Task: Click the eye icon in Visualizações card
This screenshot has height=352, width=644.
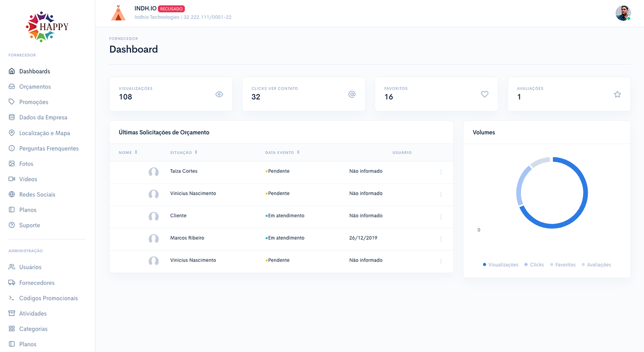Action: point(219,94)
